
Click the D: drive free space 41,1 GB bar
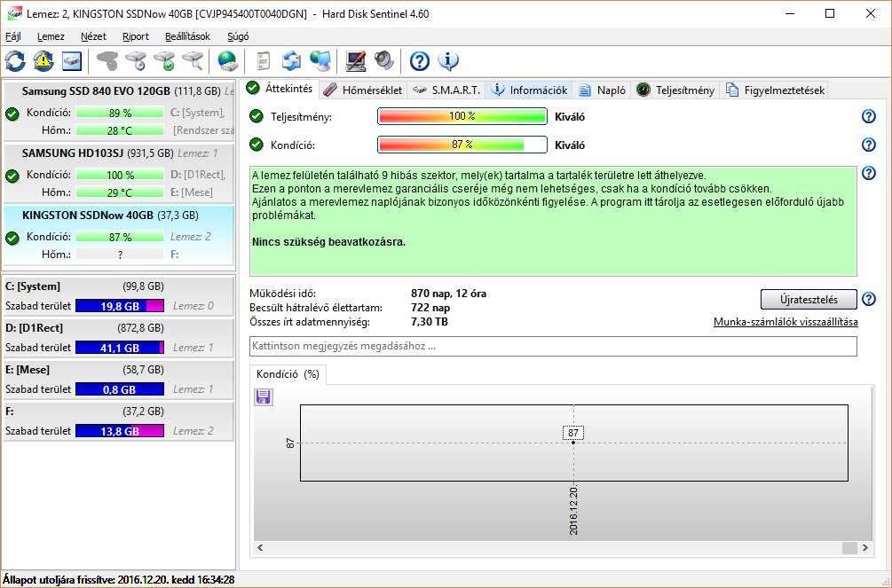tap(120, 348)
